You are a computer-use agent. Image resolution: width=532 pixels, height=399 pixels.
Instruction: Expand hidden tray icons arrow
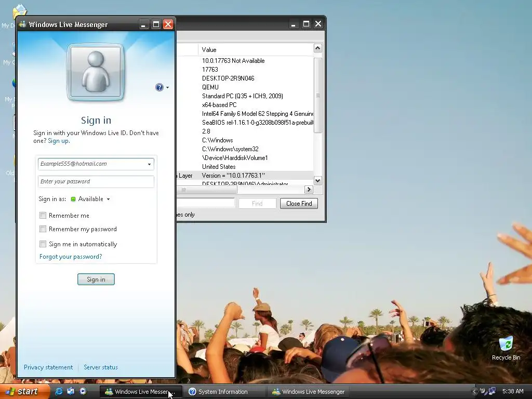474,392
